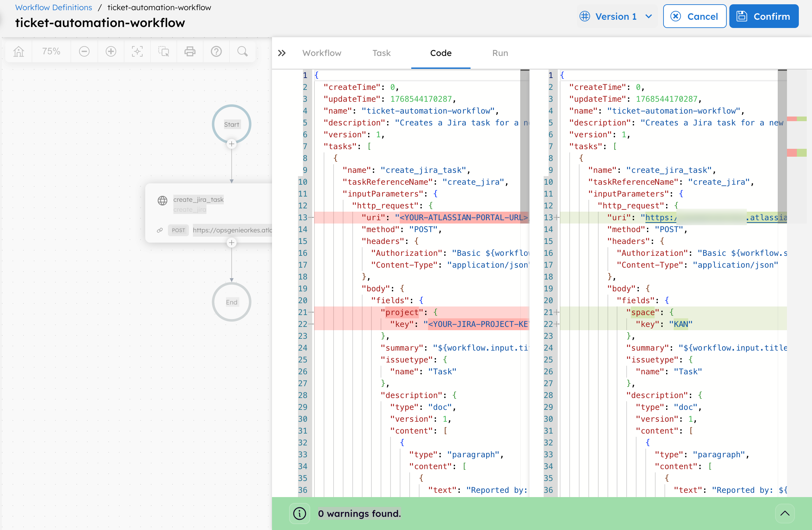The width and height of the screenshot is (812, 530).
Task: Select the End node on canvas
Action: click(232, 302)
